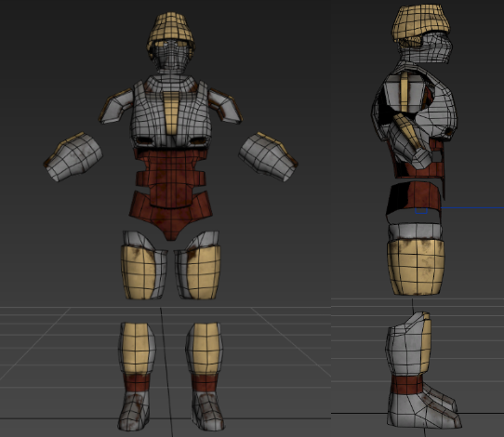
Task: Pick the shoulder pad on the viewer's right
Action: 226,105
